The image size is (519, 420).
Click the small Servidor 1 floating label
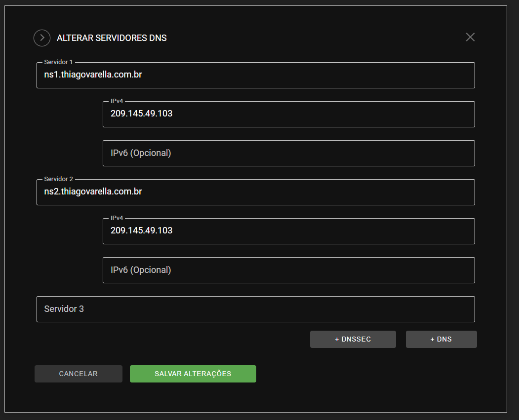point(58,62)
